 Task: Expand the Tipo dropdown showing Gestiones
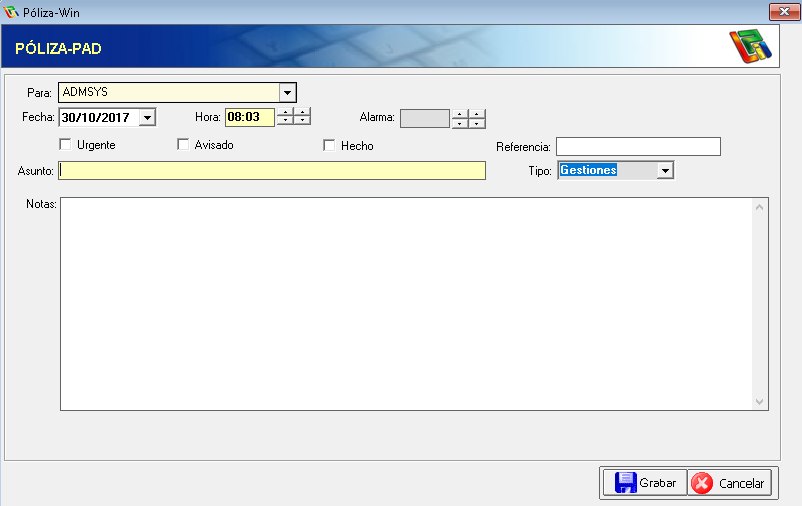[x=665, y=170]
